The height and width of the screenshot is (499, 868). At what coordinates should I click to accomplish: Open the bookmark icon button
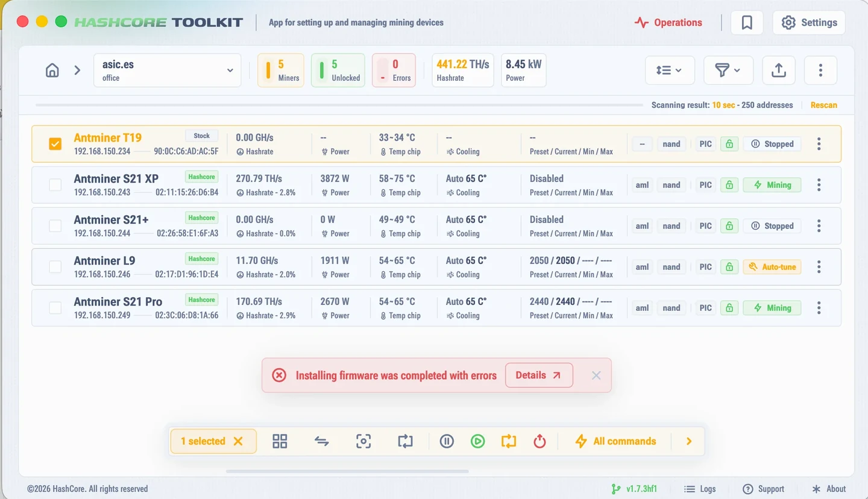coord(747,23)
